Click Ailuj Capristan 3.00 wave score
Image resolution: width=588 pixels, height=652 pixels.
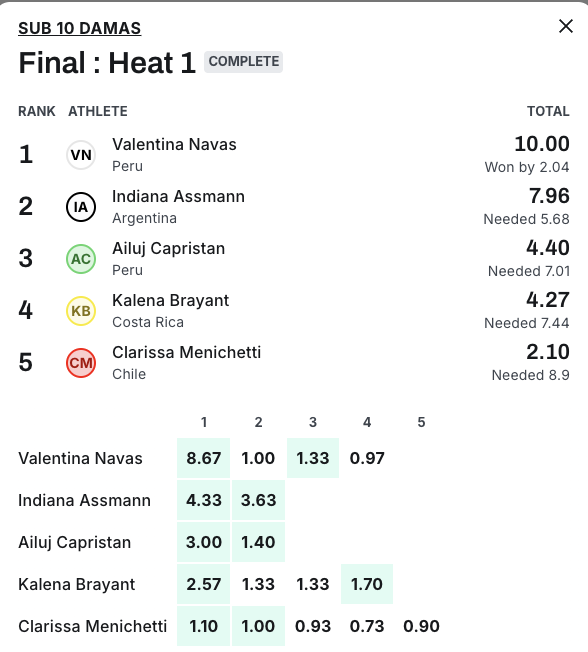pos(203,542)
